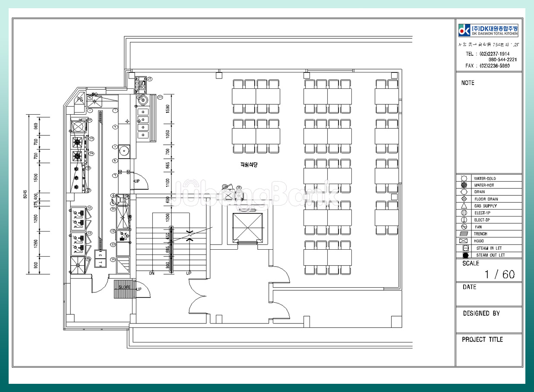The height and width of the screenshot is (392, 534).
Task: Click the HOOD crossed-rectangle symbol
Action: tap(464, 241)
